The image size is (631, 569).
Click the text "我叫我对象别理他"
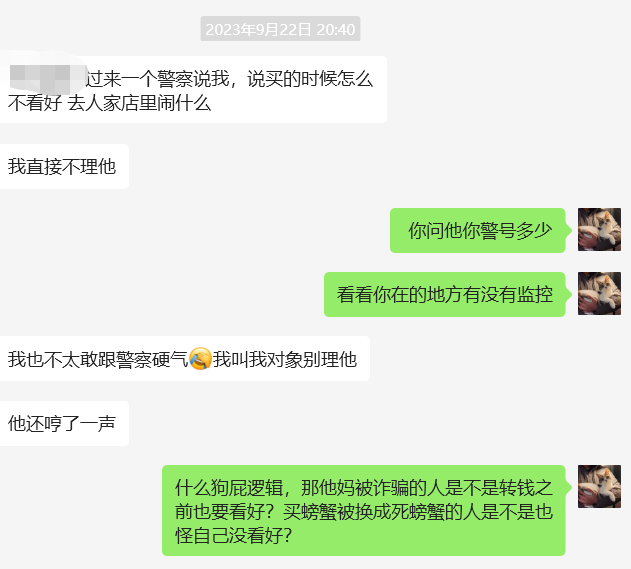(x=285, y=359)
